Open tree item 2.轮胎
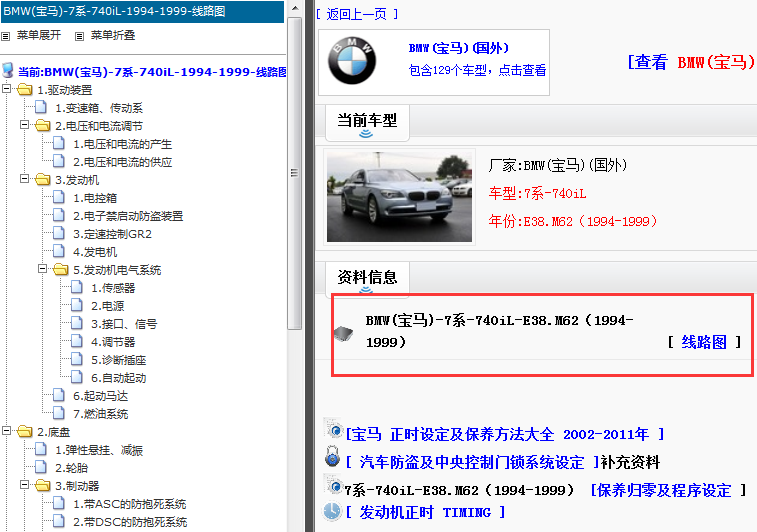The image size is (757, 532). coord(71,468)
